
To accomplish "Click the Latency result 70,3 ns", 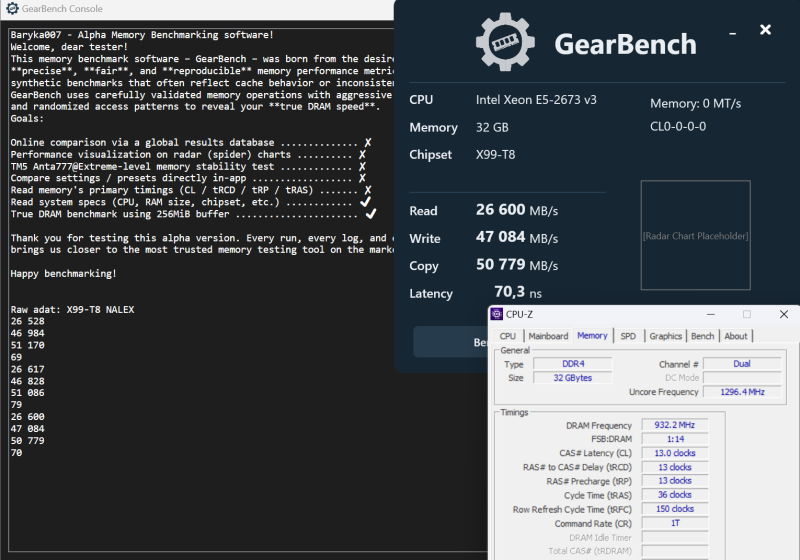I will tap(517, 292).
